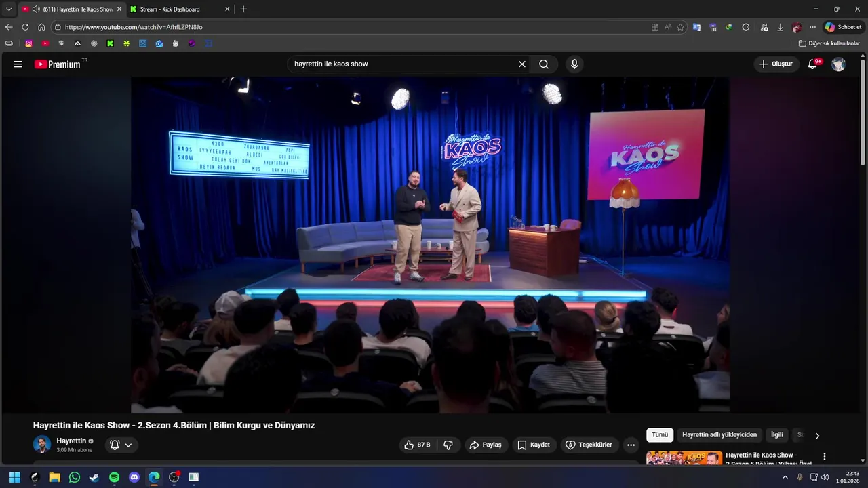The image size is (868, 488).
Task: Show hidden system tray icons chevron
Action: coord(785,477)
